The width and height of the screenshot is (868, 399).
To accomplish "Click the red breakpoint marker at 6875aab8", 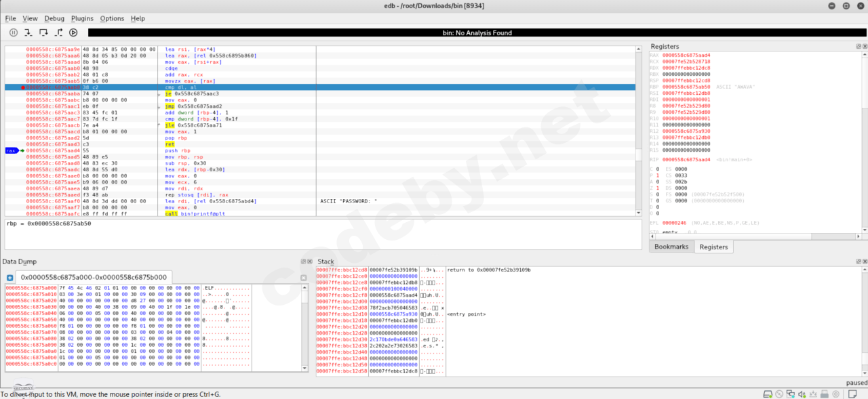I will point(23,87).
